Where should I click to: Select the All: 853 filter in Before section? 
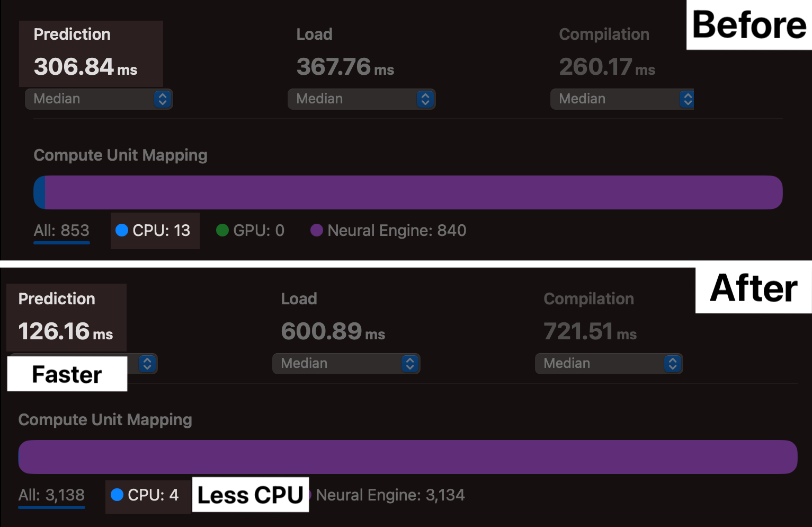coord(61,230)
